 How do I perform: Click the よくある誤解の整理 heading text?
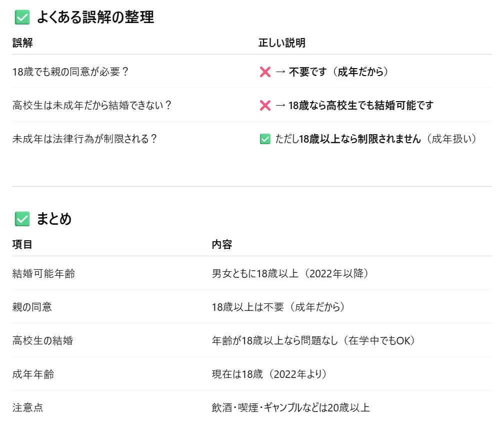(95, 17)
